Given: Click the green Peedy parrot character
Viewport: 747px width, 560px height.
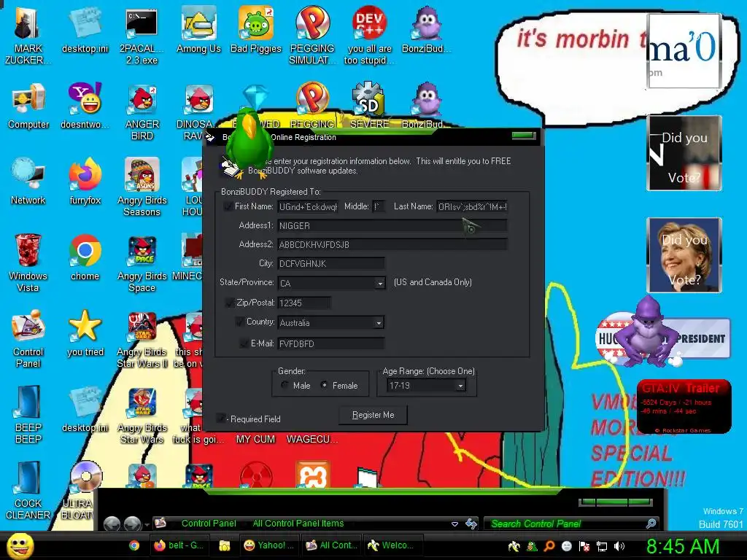Looking at the screenshot, I should pos(249,143).
